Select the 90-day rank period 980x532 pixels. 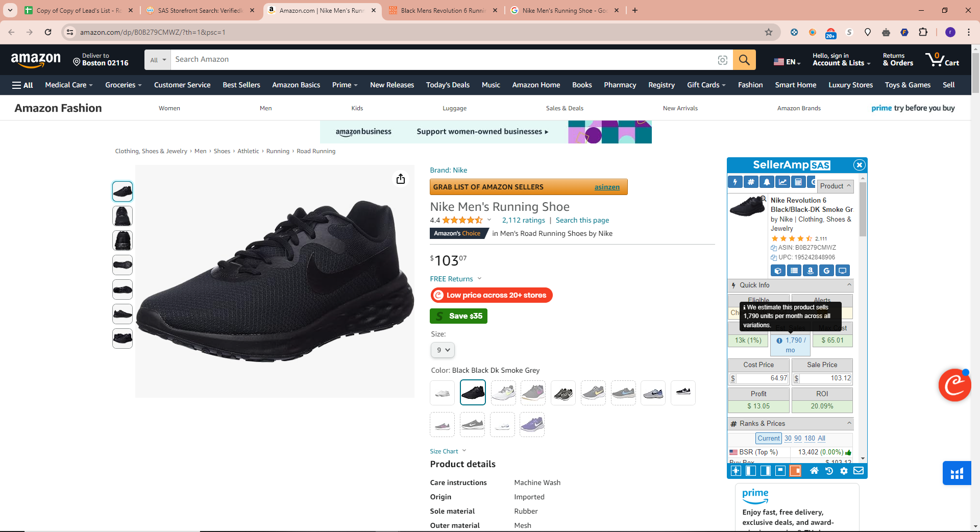point(798,439)
